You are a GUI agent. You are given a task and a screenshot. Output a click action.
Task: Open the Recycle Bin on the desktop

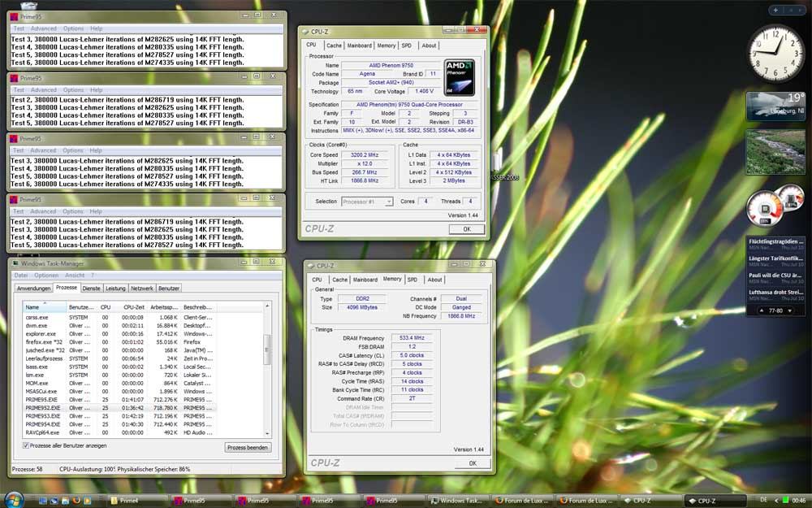(x=28, y=5)
